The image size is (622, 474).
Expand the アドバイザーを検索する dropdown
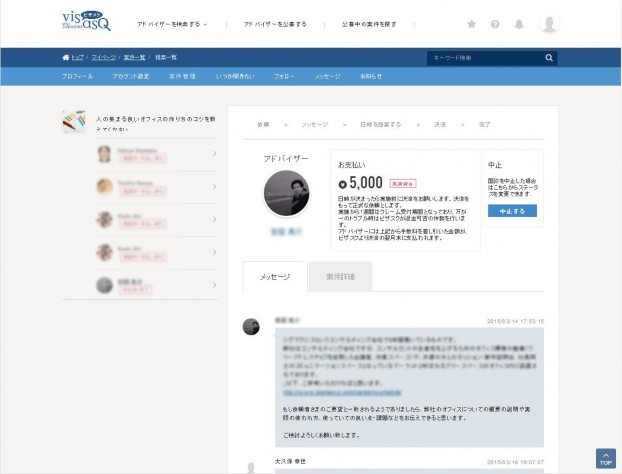pos(172,24)
